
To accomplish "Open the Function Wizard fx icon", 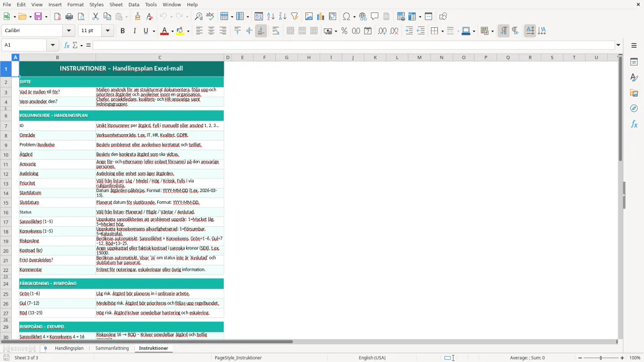I will [x=67, y=45].
